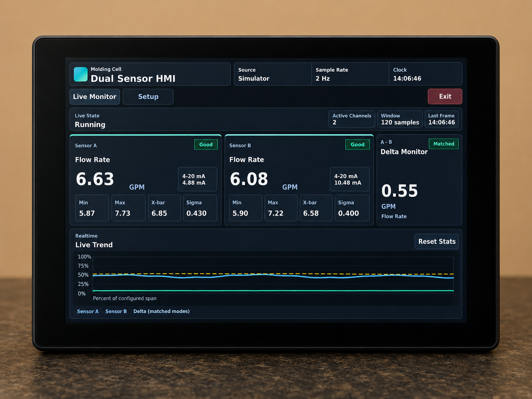
Task: Click Sensor A Min 5.87 tile
Action: coord(92,208)
